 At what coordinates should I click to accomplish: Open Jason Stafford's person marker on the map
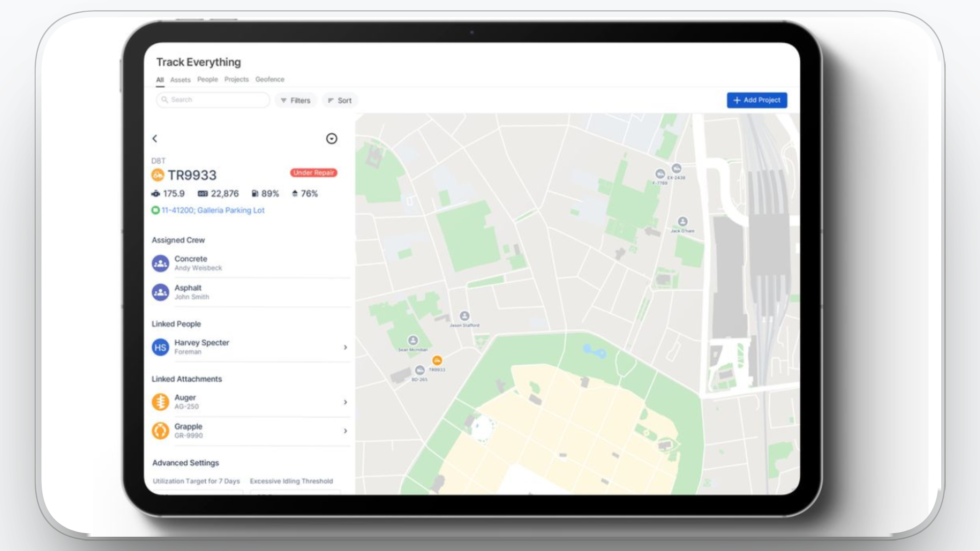click(465, 315)
